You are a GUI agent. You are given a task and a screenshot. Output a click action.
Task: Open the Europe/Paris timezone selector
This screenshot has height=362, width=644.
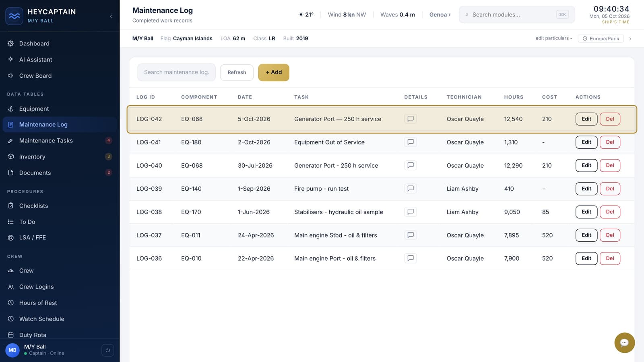601,39
